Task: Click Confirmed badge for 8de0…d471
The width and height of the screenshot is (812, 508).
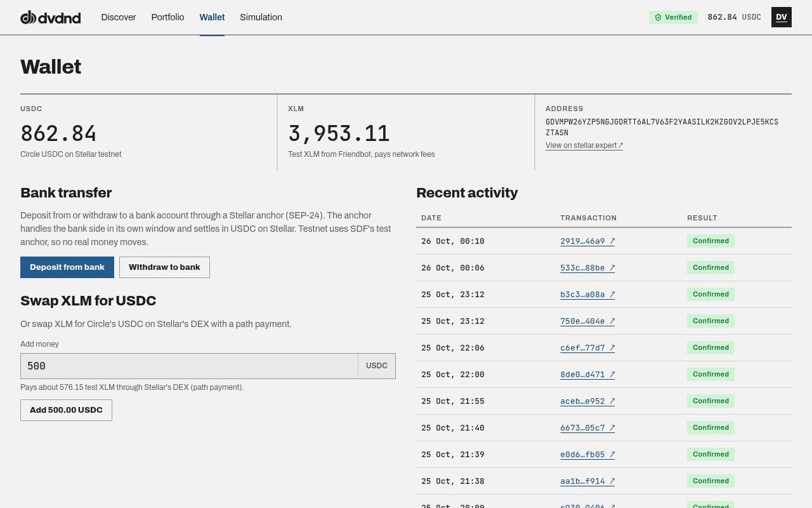Action: (x=710, y=375)
